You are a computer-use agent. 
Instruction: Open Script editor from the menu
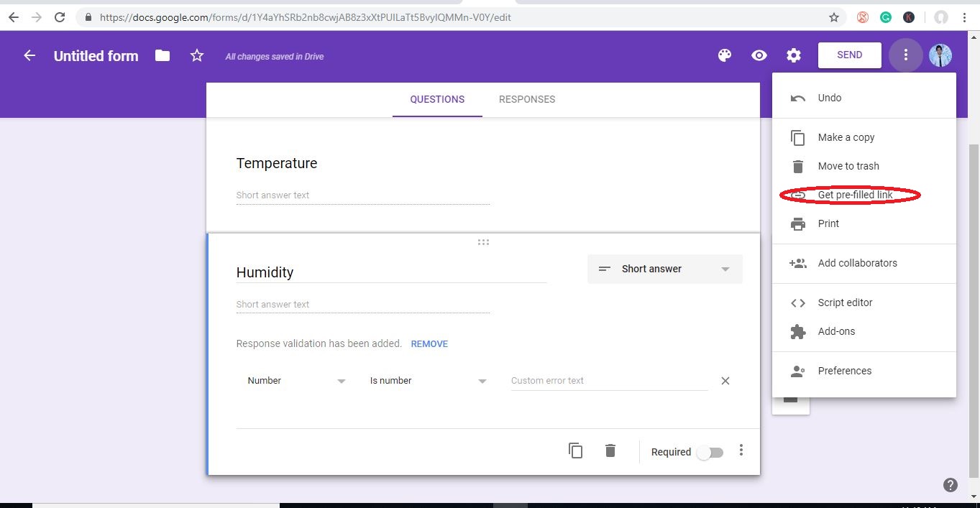tap(845, 303)
